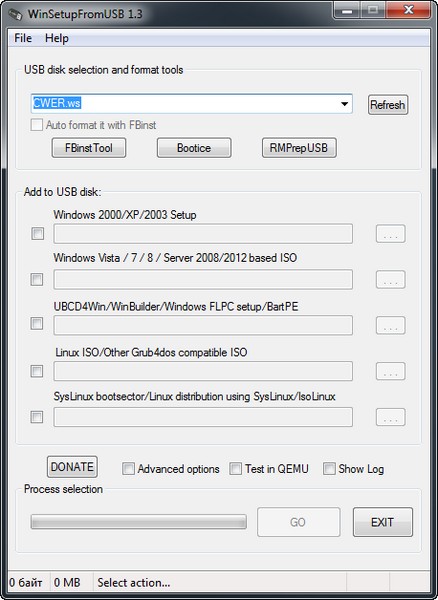Image resolution: width=438 pixels, height=600 pixels.
Task: Open the File menu
Action: point(23,38)
